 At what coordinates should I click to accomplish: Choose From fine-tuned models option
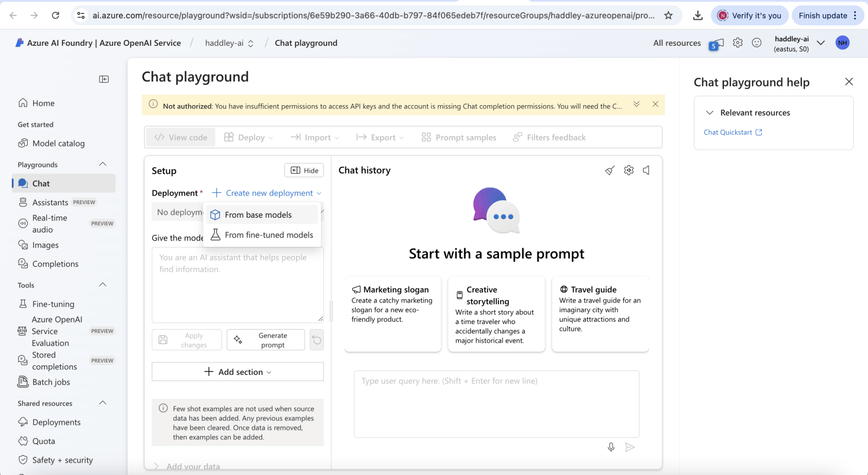pos(268,235)
